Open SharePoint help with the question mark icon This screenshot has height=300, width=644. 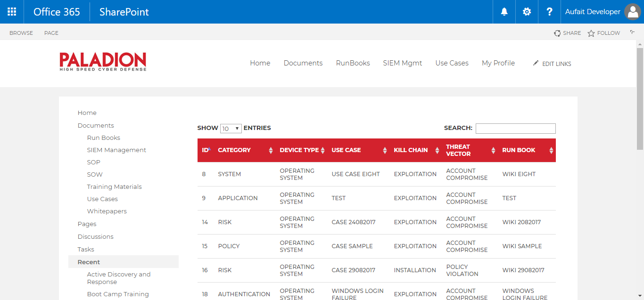[x=549, y=11]
